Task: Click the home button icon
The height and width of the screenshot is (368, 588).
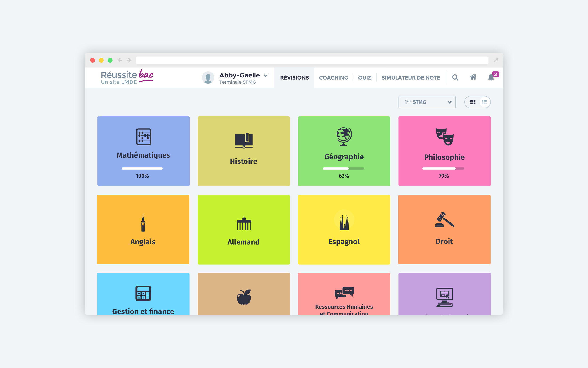Action: tap(473, 78)
